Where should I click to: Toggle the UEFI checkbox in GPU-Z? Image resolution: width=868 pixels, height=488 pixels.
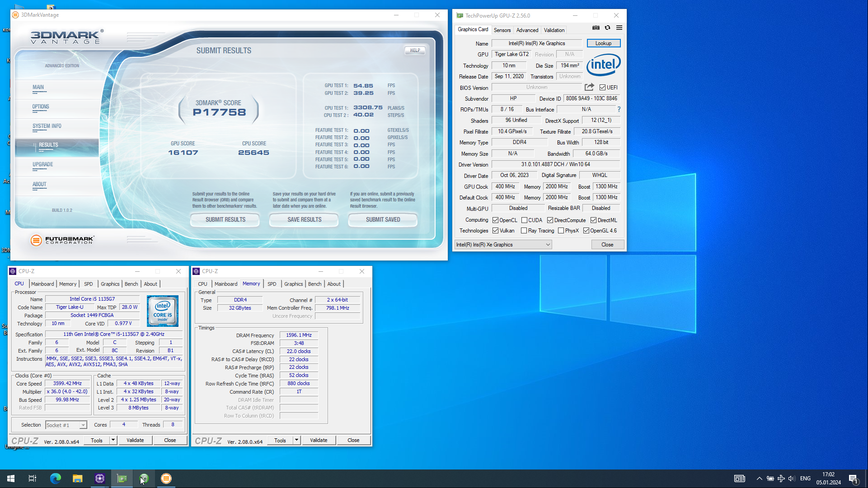pos(602,88)
